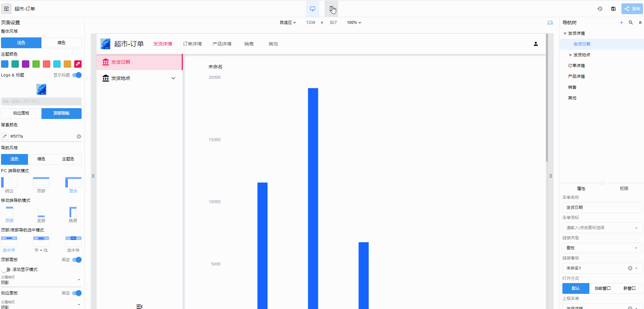The image size is (644, 309).
Task: Add a node with the plus icon in 导航树
Action: [621, 23]
